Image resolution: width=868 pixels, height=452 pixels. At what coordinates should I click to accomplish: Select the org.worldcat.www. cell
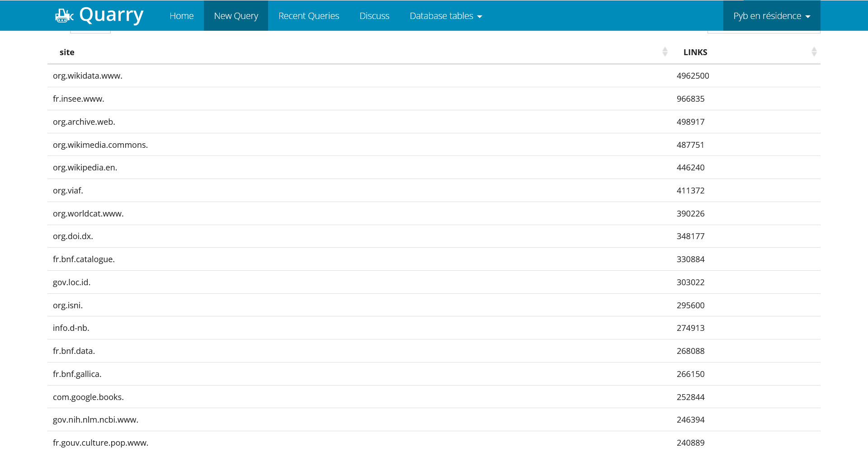pos(359,214)
